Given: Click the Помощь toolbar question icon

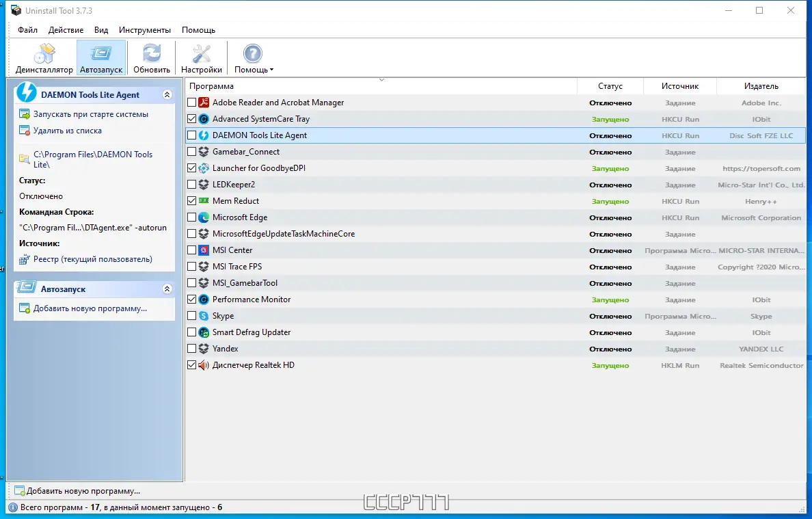Looking at the screenshot, I should (x=253, y=53).
